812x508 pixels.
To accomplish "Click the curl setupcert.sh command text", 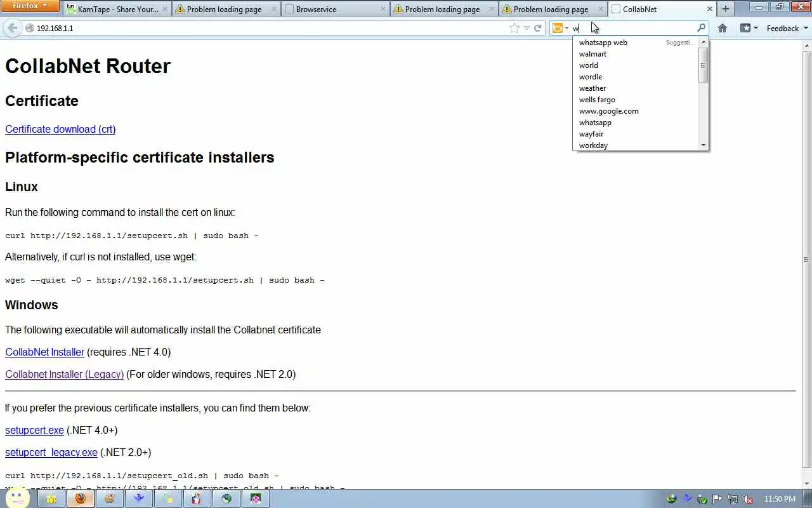I will tap(132, 236).
